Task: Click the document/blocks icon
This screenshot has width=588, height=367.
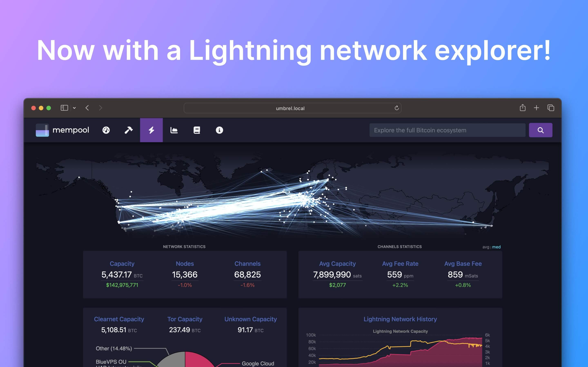Action: [x=197, y=130]
